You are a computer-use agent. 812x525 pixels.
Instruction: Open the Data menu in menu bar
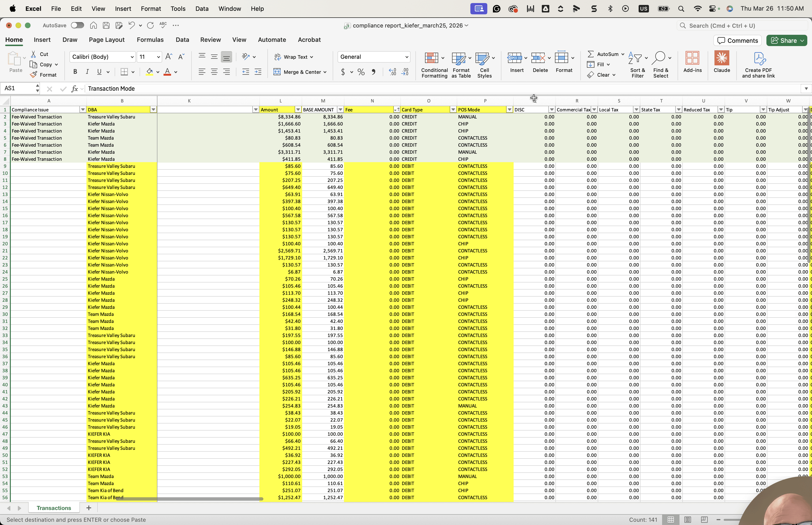click(x=202, y=8)
